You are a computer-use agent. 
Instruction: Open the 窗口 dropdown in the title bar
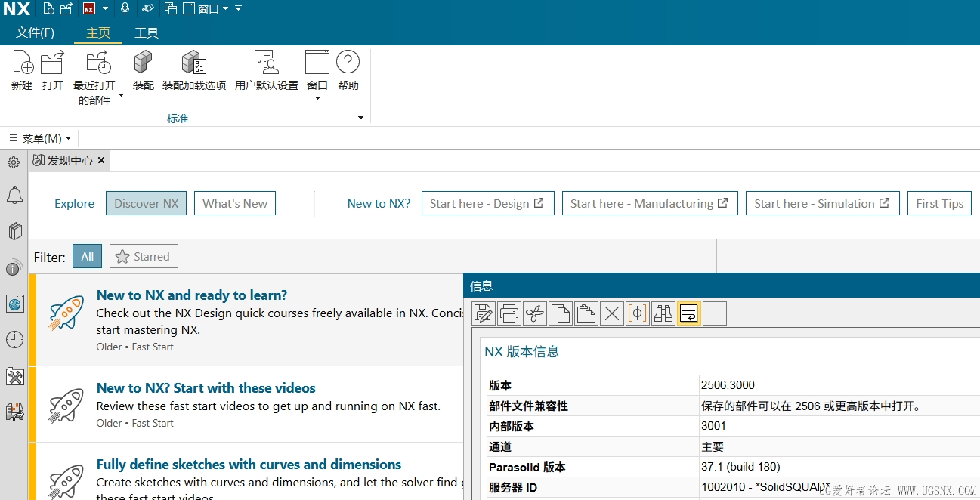coord(206,9)
